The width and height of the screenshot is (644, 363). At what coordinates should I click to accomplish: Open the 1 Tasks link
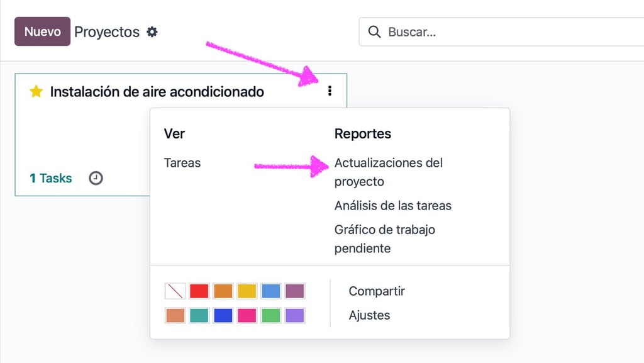tap(50, 178)
